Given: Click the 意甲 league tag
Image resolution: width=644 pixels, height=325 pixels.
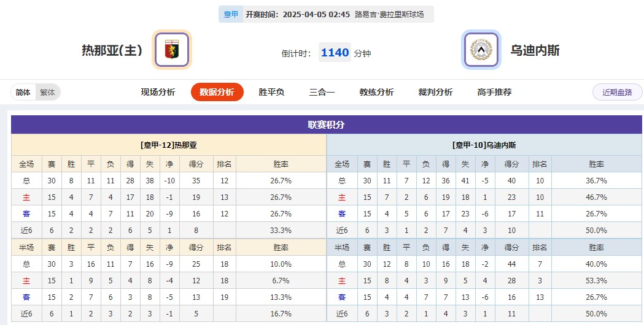Looking at the screenshot, I should pyautogui.click(x=231, y=14).
